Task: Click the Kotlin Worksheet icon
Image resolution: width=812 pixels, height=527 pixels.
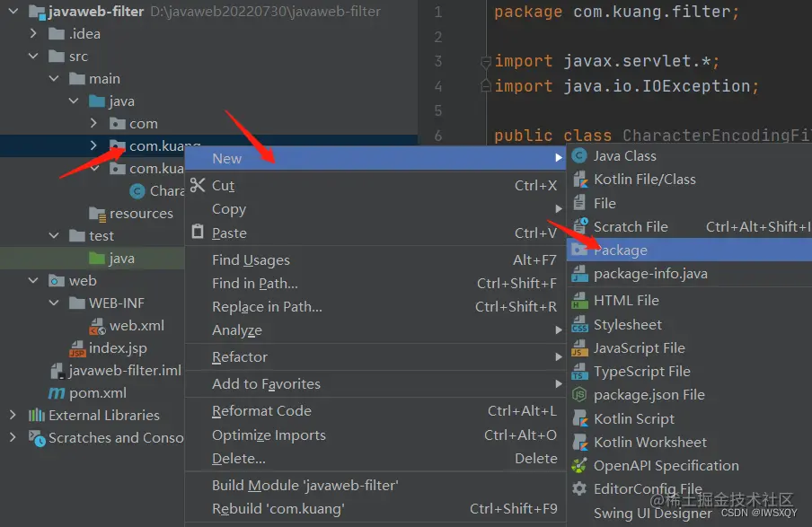Action: (x=579, y=442)
